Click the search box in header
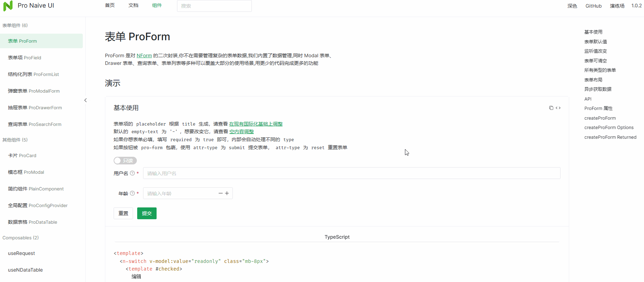Viewport: 644px width, 282px height. point(214,6)
